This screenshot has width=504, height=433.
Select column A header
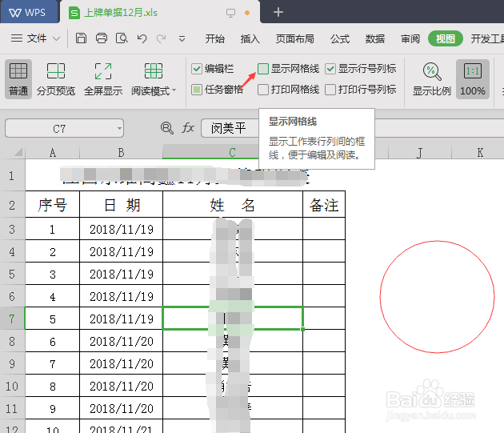tap(52, 152)
